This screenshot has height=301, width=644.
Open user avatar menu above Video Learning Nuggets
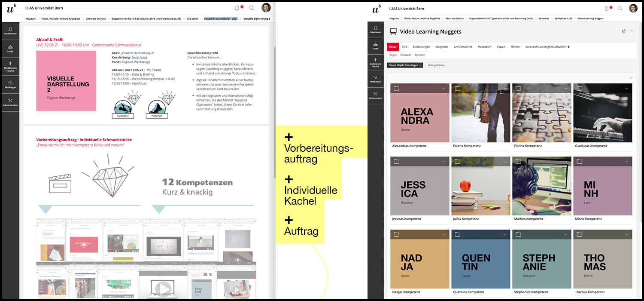tap(633, 8)
